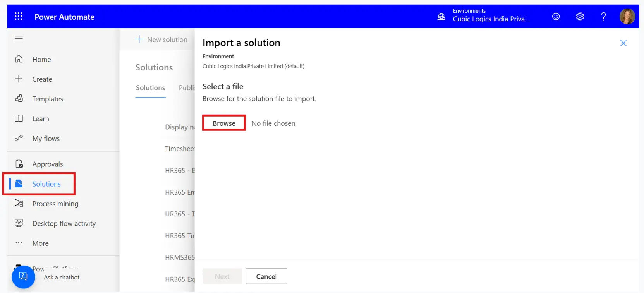The image size is (644, 293).
Task: Open the Environments picker in header
Action: tap(484, 16)
